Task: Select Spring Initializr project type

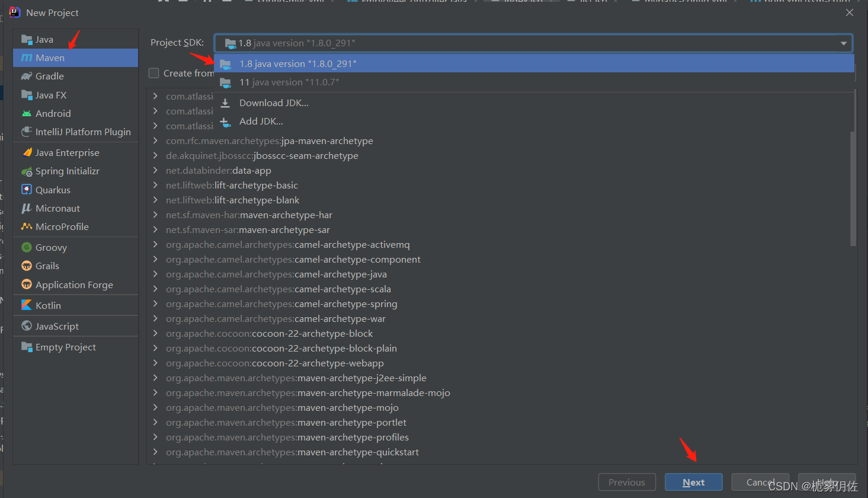Action: [75, 171]
